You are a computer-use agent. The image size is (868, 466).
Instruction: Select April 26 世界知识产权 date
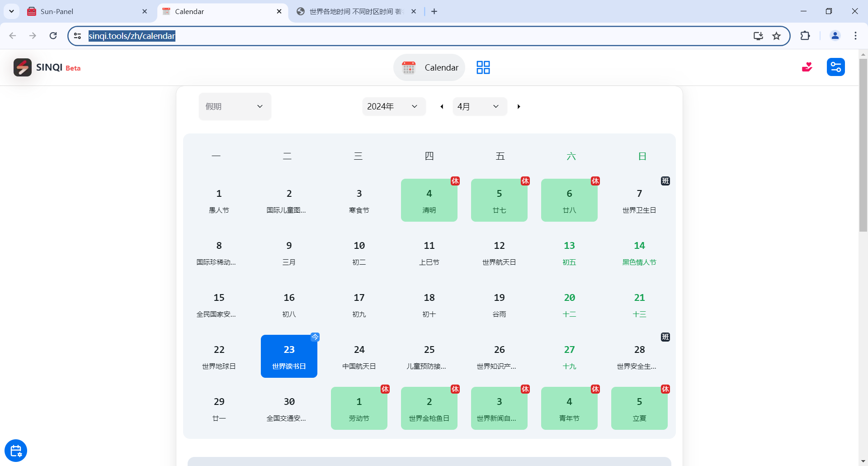pos(499,357)
